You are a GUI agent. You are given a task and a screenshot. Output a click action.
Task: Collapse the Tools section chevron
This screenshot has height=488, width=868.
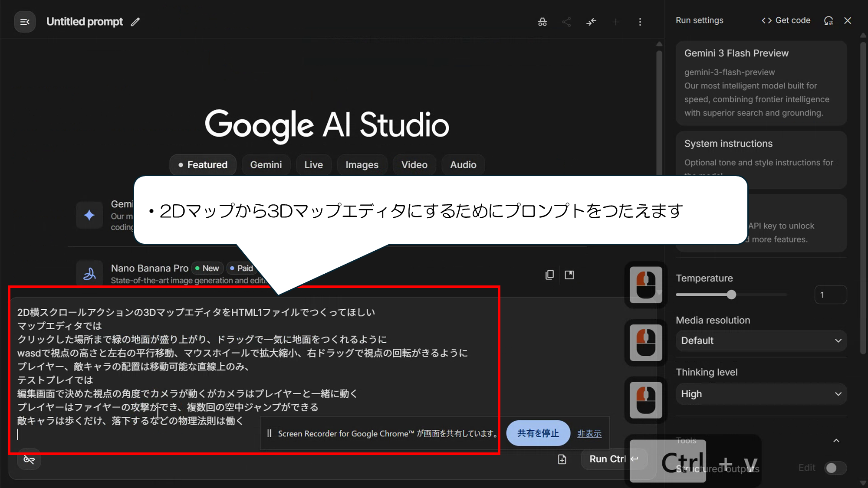point(836,441)
